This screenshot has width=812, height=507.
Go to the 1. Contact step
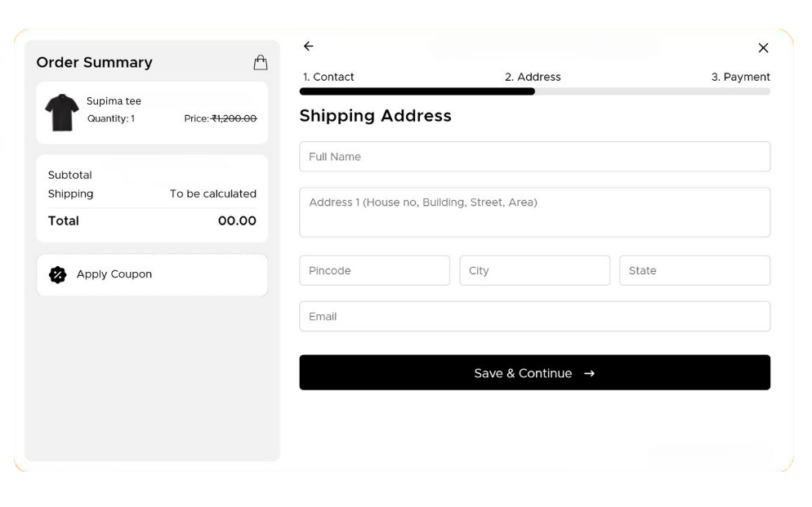coord(328,77)
